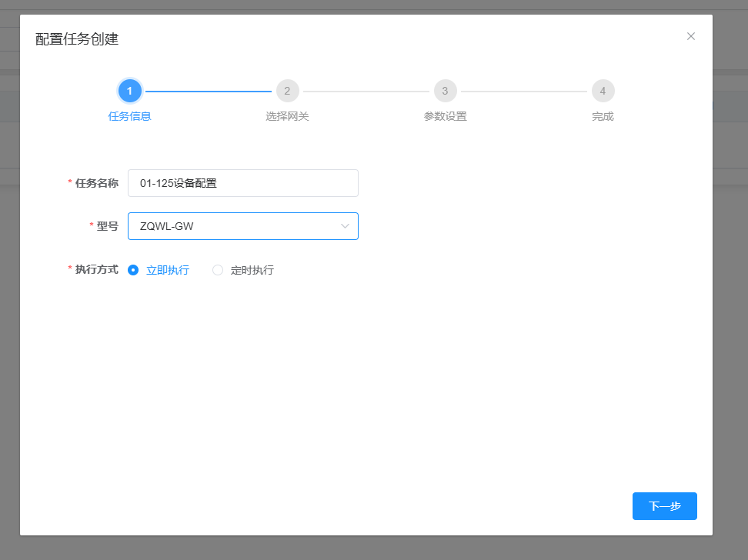Close the 配置任务创建 dialog
Image resolution: width=748 pixels, height=560 pixels.
(691, 36)
